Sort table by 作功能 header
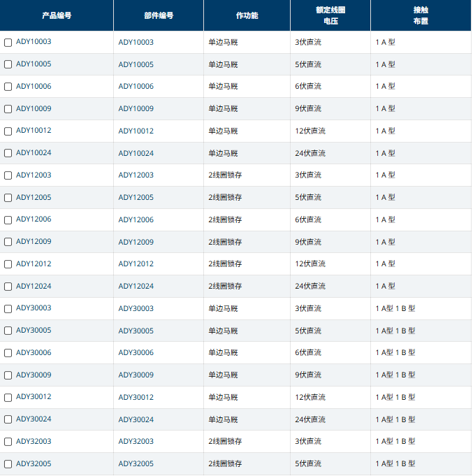The image size is (473, 476). [247, 15]
